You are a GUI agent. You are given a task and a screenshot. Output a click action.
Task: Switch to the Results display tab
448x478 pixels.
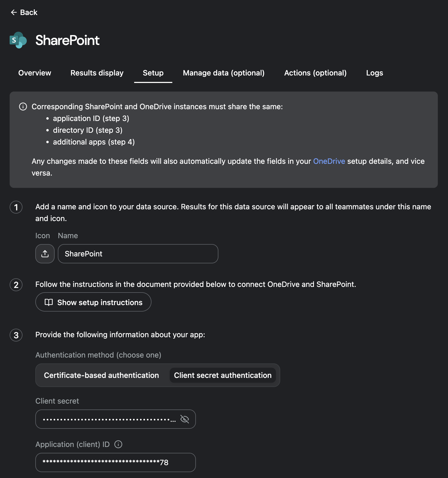(x=97, y=73)
